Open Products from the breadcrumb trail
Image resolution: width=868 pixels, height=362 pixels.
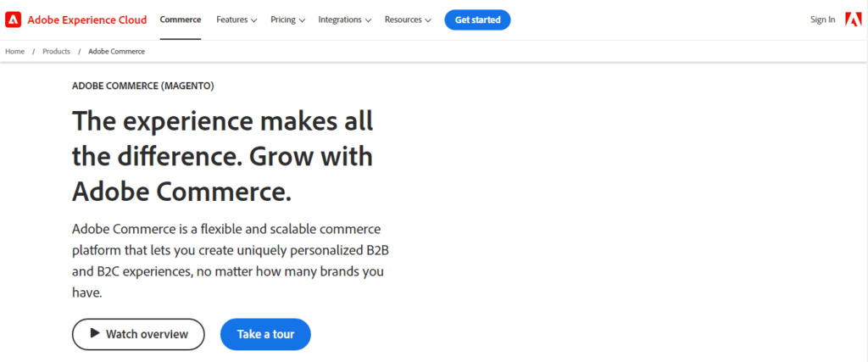pyautogui.click(x=57, y=52)
